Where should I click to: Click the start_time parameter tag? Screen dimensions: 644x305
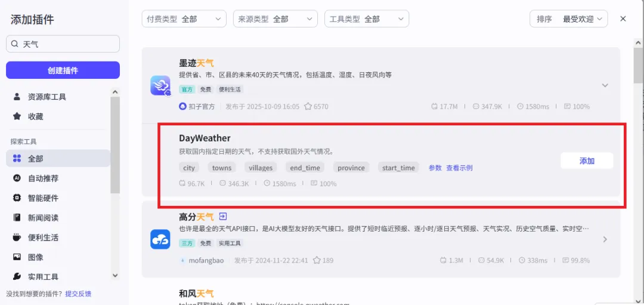(x=398, y=168)
